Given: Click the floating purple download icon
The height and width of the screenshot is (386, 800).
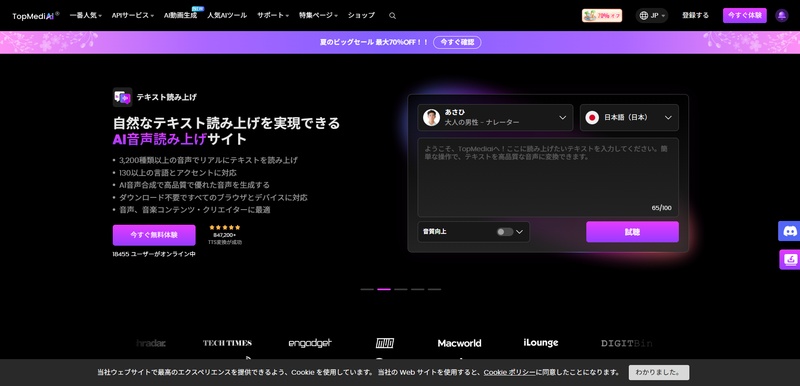Looking at the screenshot, I should pos(789,260).
